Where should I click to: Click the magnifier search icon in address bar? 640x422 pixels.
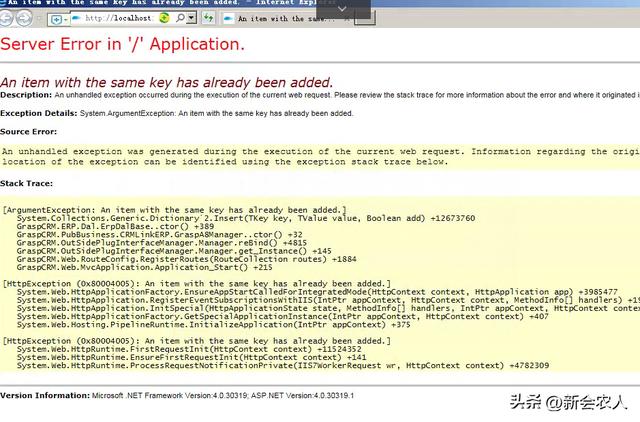click(x=180, y=18)
